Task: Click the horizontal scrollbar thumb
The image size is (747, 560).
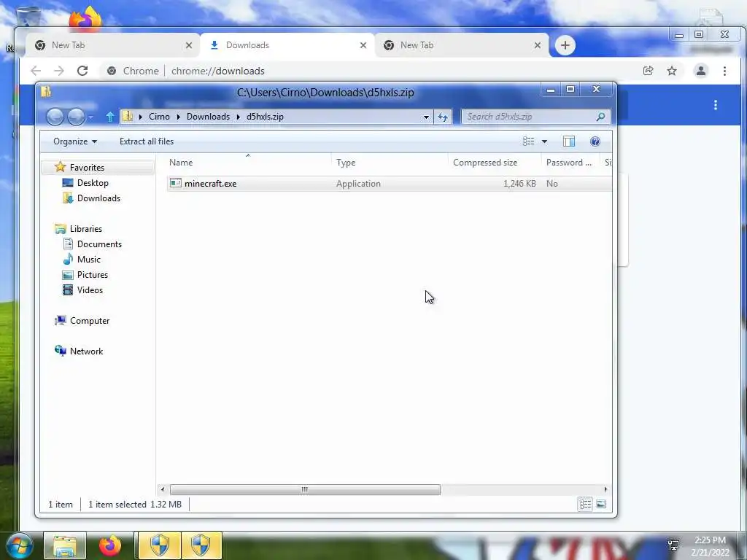Action: coord(305,489)
